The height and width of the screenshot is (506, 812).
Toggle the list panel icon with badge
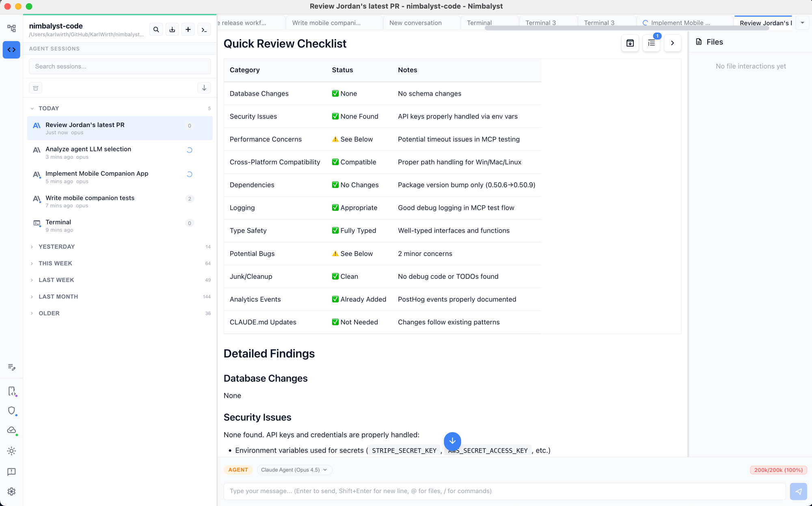[x=651, y=43]
